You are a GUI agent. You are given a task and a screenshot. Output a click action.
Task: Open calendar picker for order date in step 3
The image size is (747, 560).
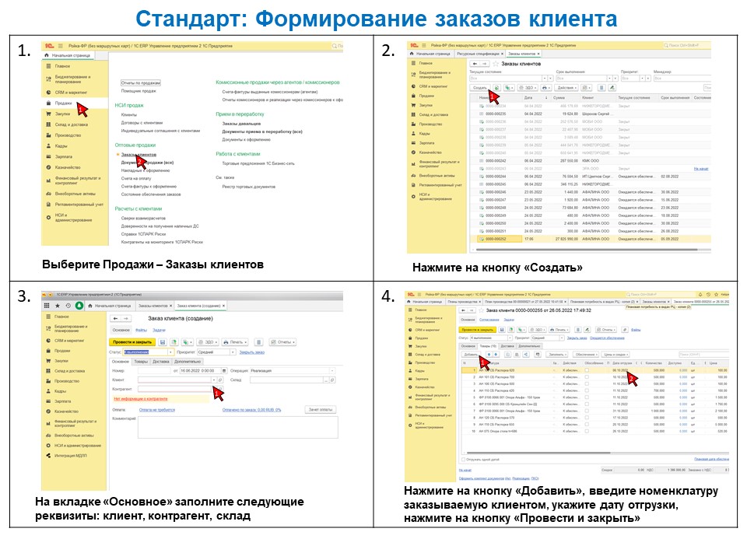point(225,370)
